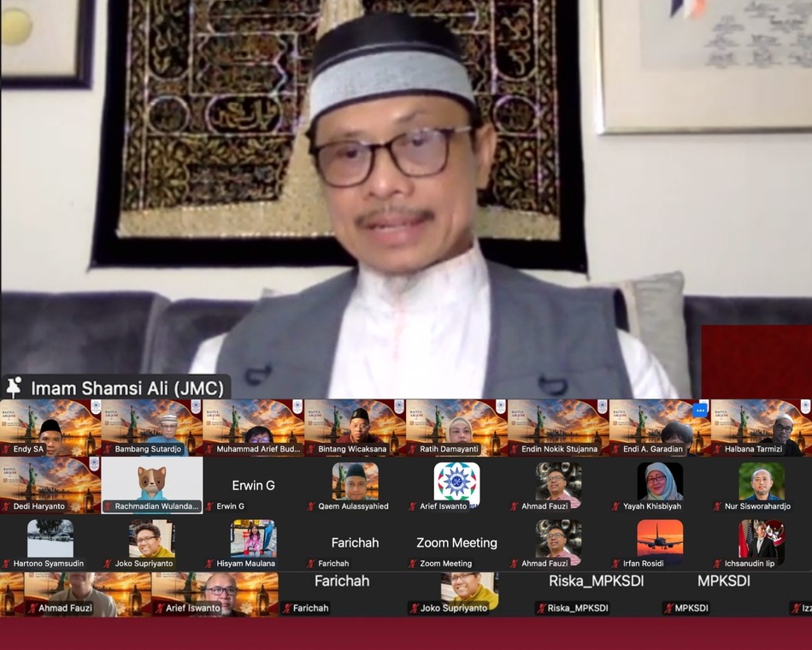Select the main speaker video of Imam Shamsi Ali
This screenshot has width=812, height=650.
pyautogui.click(x=406, y=199)
